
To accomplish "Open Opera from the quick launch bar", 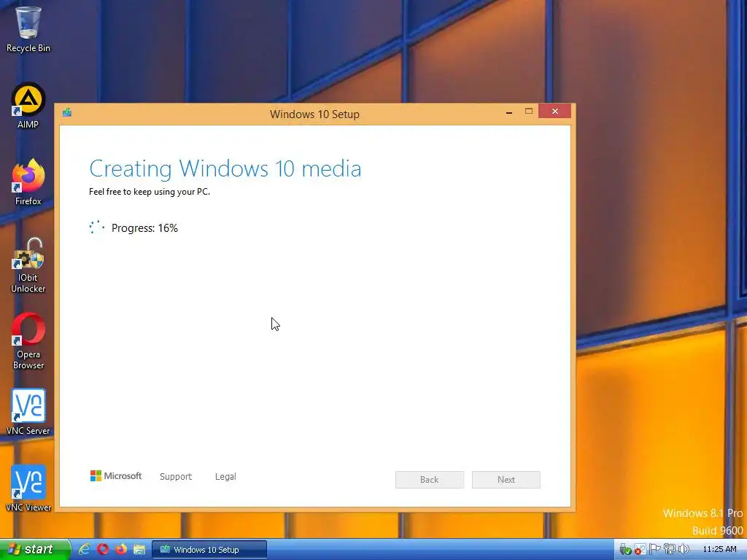I will point(103,549).
